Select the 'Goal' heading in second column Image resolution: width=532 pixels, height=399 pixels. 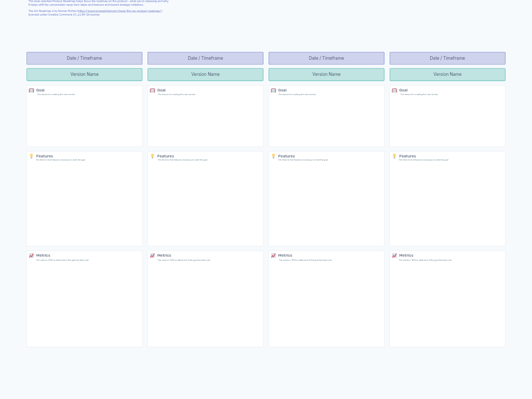161,90
